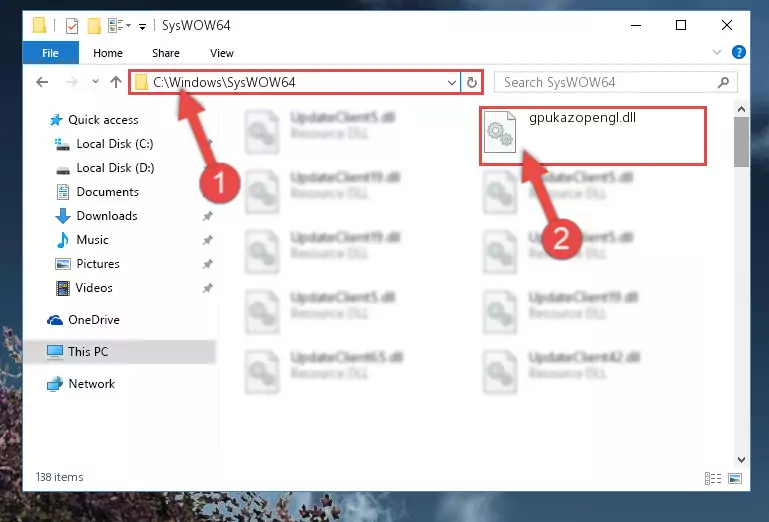Expand the ribbon with the chevron
The width and height of the screenshot is (769, 522).
(717, 52)
